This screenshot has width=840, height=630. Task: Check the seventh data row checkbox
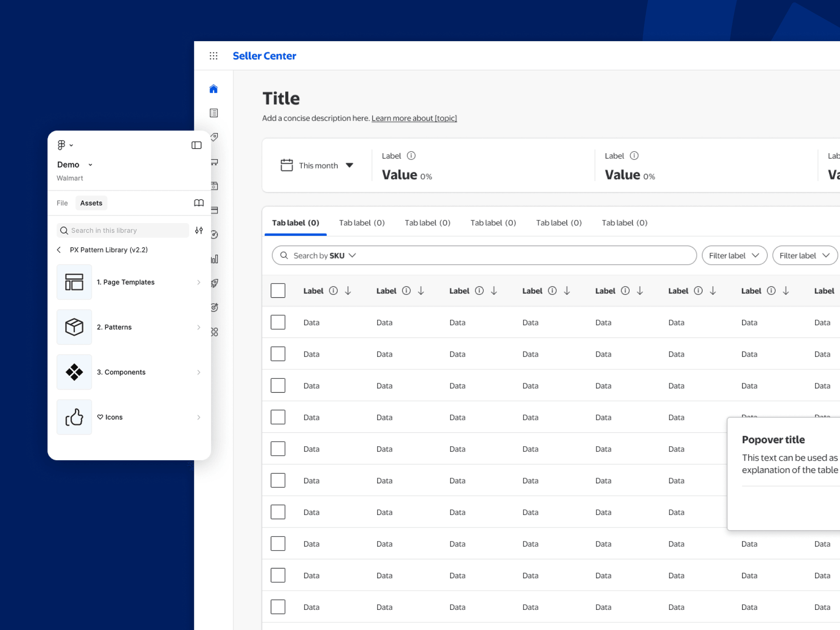pos(278,512)
